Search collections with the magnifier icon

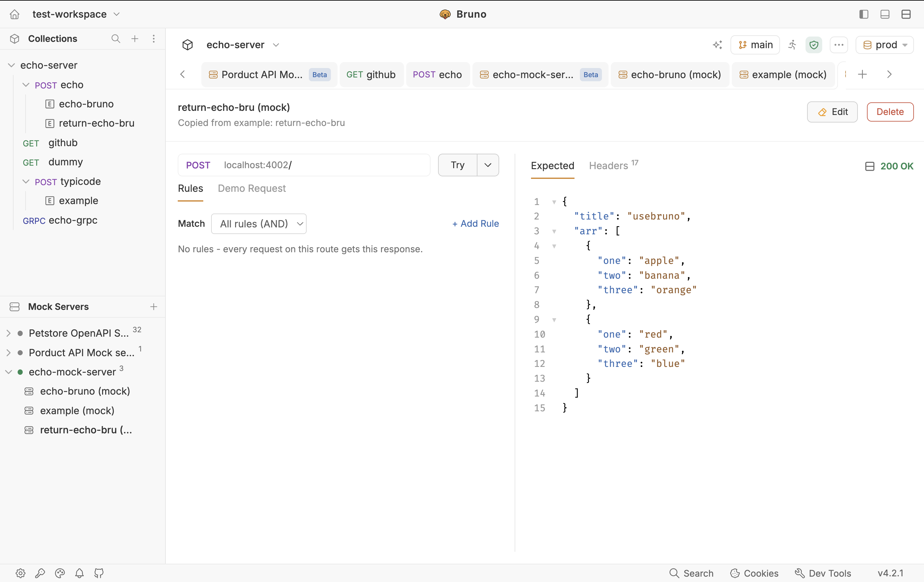pos(115,39)
